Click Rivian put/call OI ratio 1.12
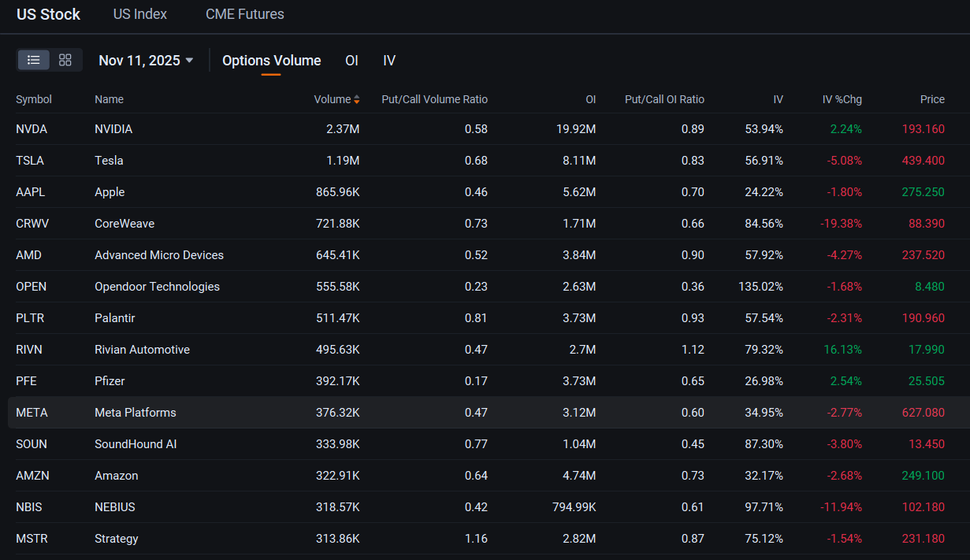 tap(693, 350)
